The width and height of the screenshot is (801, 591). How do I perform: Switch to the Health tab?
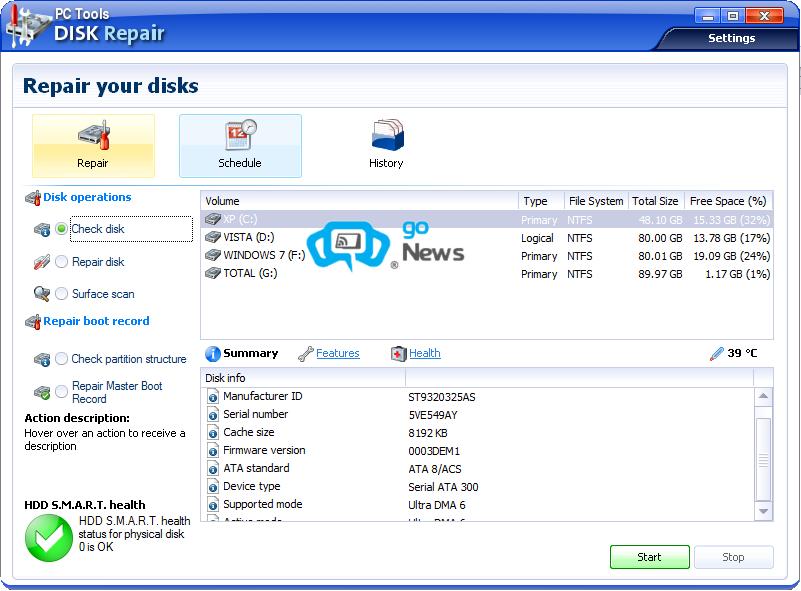coord(425,353)
